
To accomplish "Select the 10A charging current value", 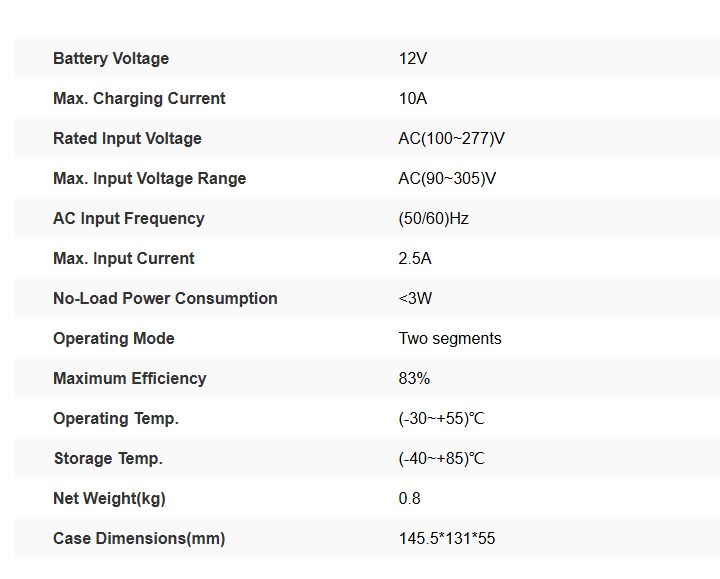I will 413,99.
